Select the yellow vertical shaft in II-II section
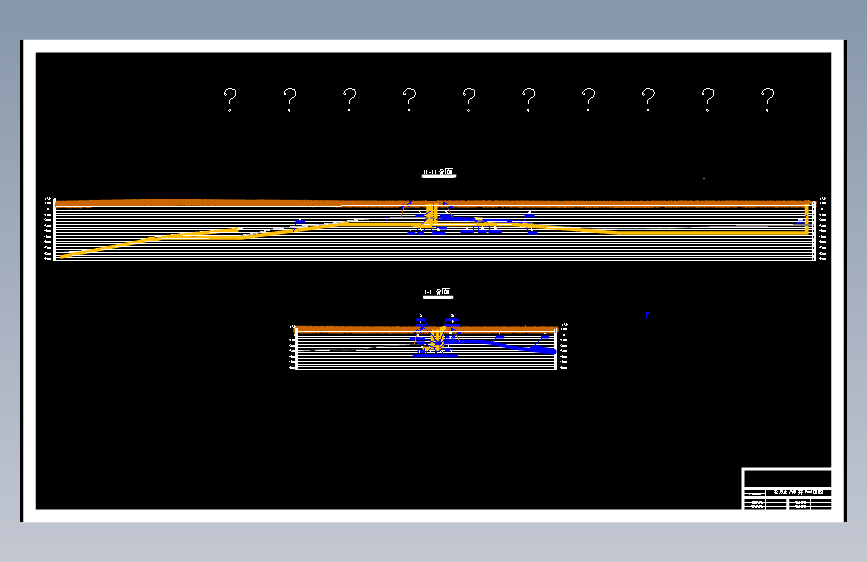Image resolution: width=867 pixels, height=562 pixels. 432,214
